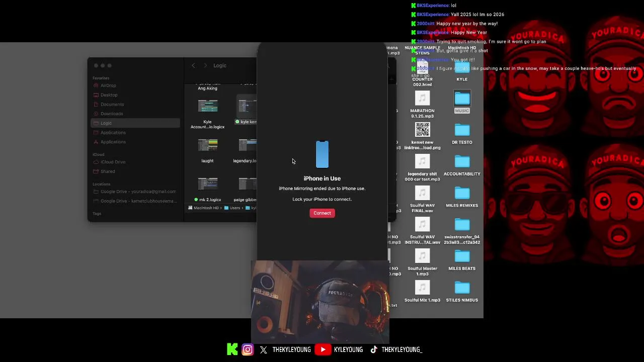Viewport: 644px width, 362px height.
Task: Click the Ang Aking file label in Finder
Action: [x=208, y=88]
